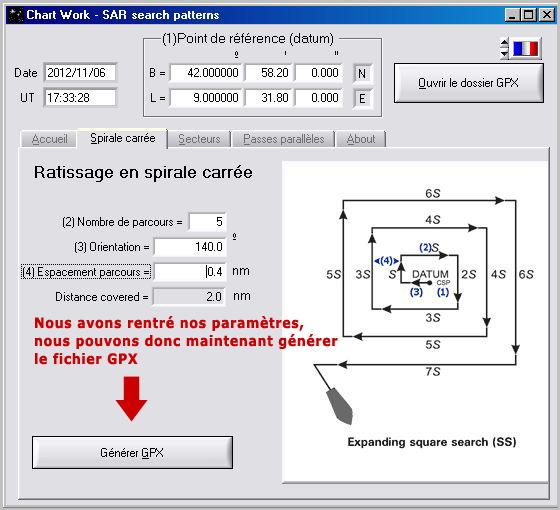Click the language spinner down arrow
This screenshot has height=510, width=560.
point(504,53)
